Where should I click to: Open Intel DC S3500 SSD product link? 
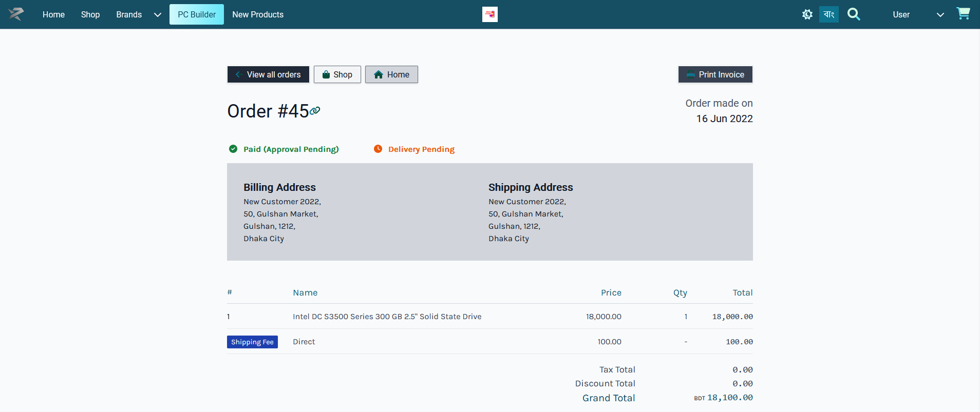coord(387,317)
